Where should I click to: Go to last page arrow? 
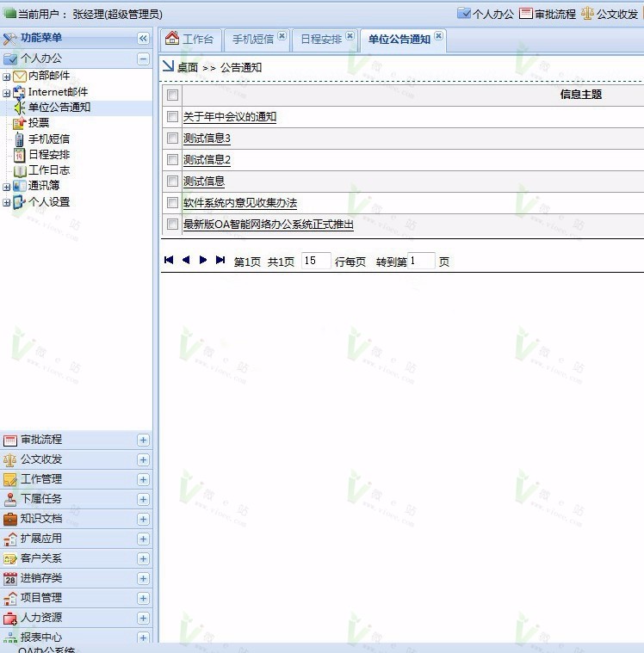pos(220,260)
